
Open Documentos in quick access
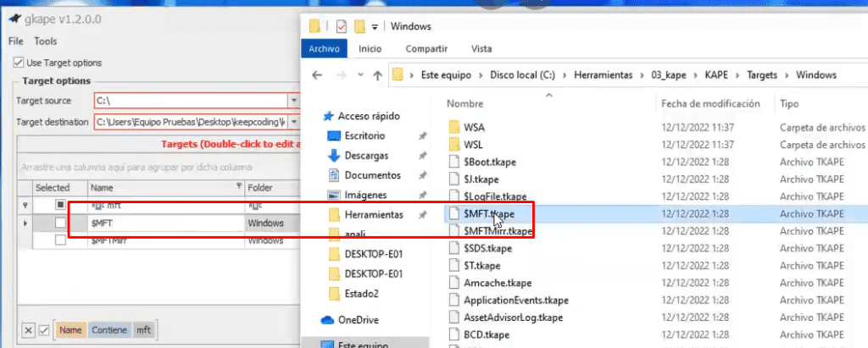point(373,175)
